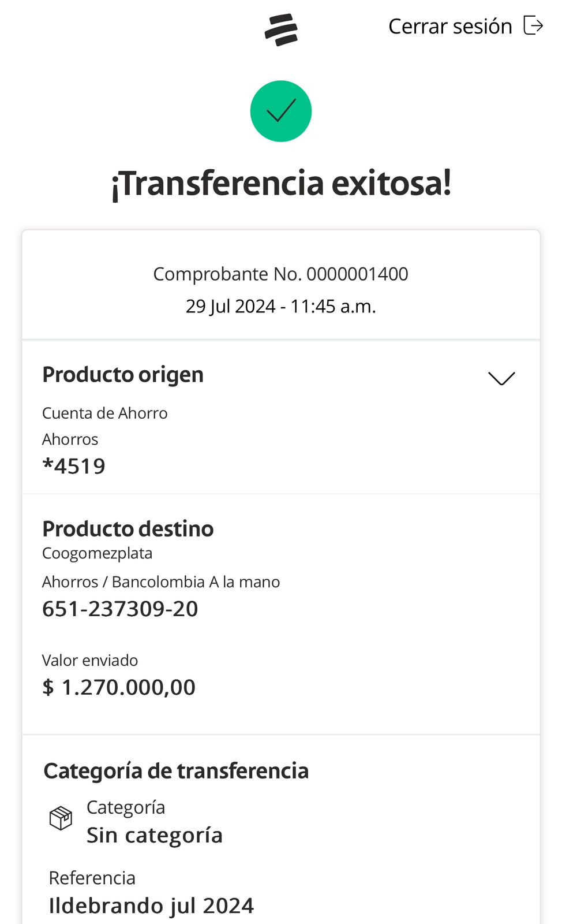
Task: Click the Producto origen heading
Action: 123,375
